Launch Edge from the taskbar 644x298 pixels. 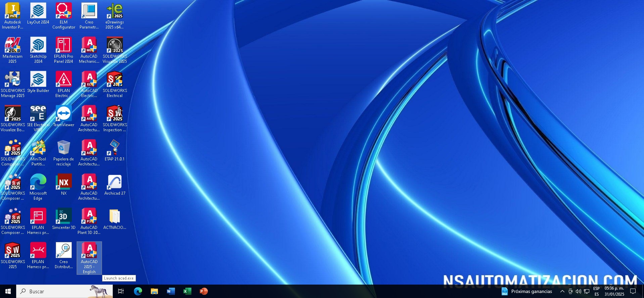click(x=138, y=291)
